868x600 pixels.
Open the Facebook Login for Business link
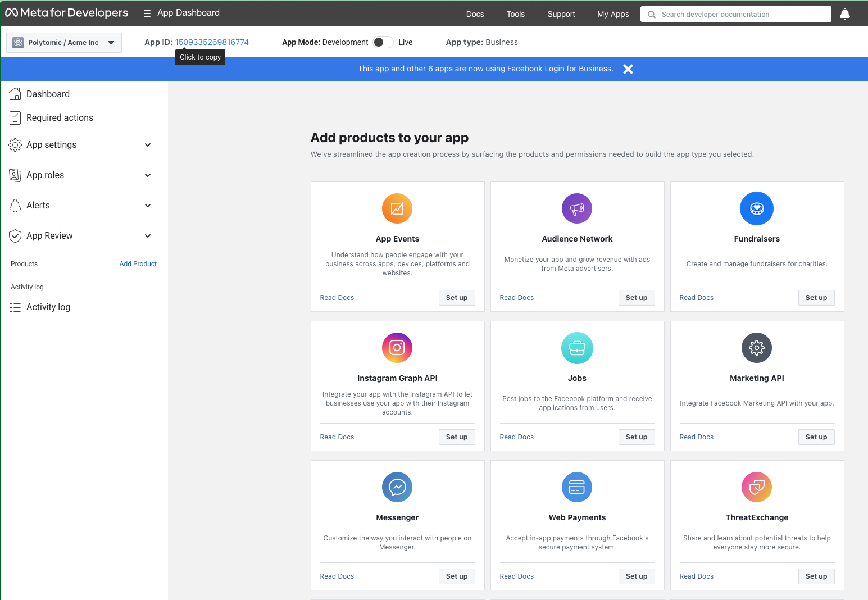click(560, 69)
